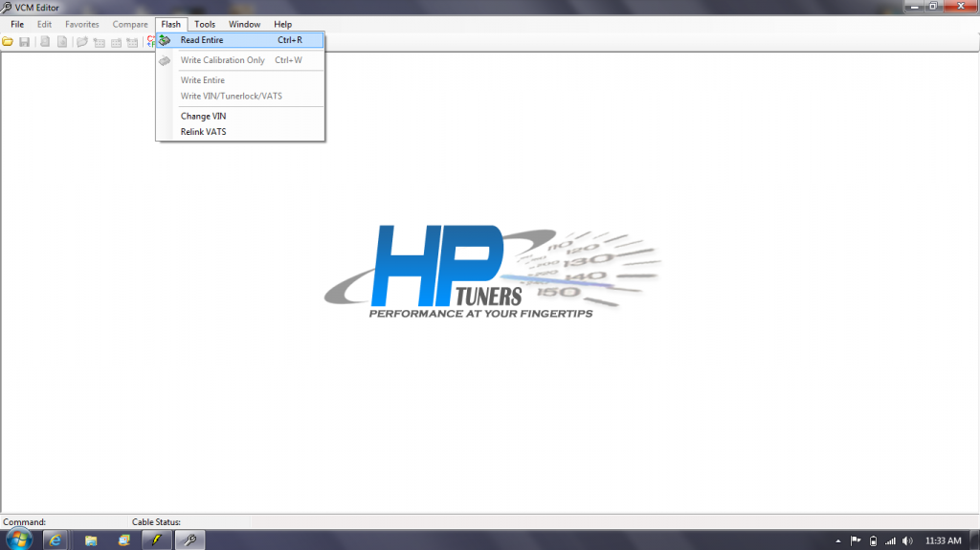The image size is (980, 550).
Task: Click the battery status tray icon
Action: [x=873, y=541]
